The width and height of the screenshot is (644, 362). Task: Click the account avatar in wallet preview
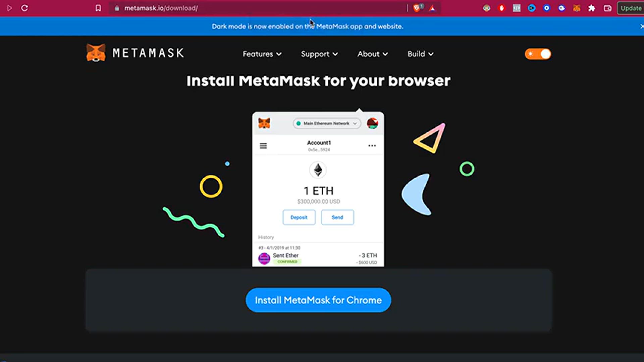373,123
